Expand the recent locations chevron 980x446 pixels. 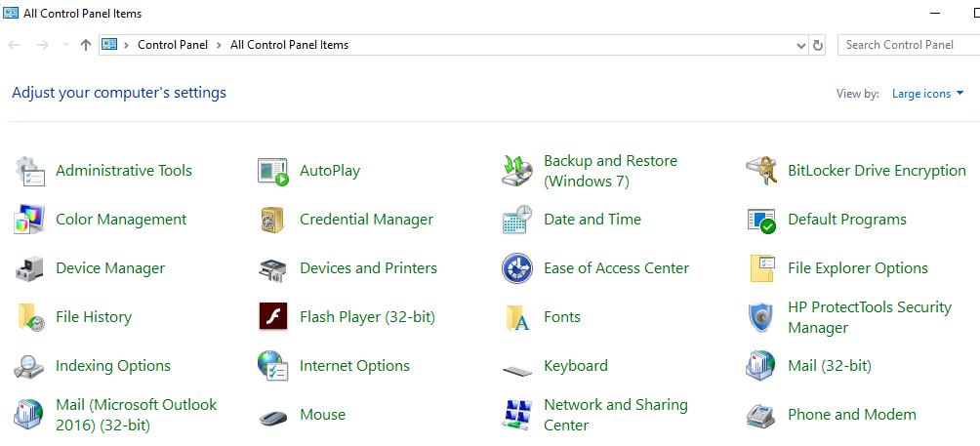(65, 45)
